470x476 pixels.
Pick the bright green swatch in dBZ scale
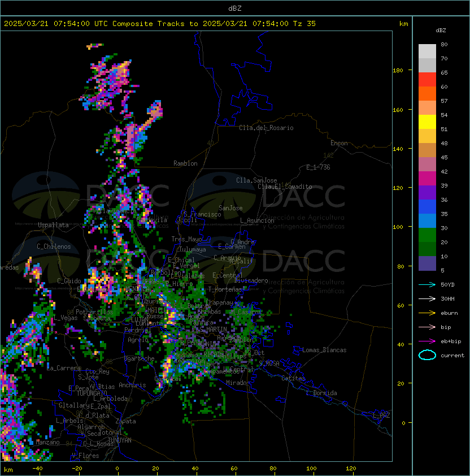click(427, 235)
